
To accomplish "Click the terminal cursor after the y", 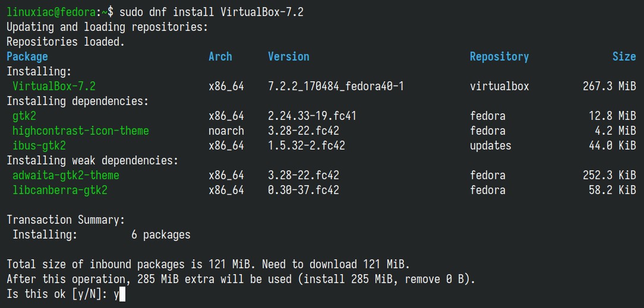I will (x=122, y=294).
